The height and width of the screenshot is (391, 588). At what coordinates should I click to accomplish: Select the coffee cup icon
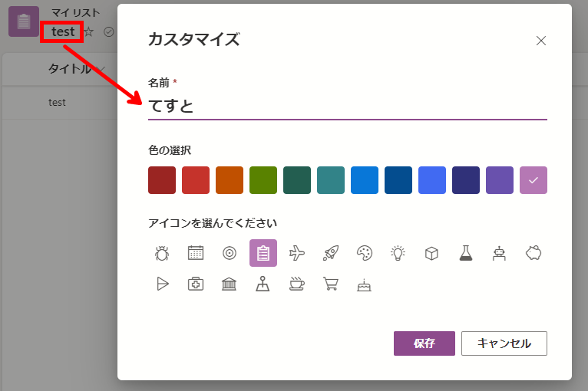[x=297, y=284]
